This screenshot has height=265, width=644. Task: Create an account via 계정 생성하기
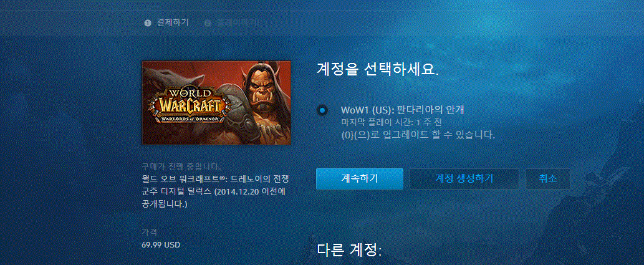point(464,179)
